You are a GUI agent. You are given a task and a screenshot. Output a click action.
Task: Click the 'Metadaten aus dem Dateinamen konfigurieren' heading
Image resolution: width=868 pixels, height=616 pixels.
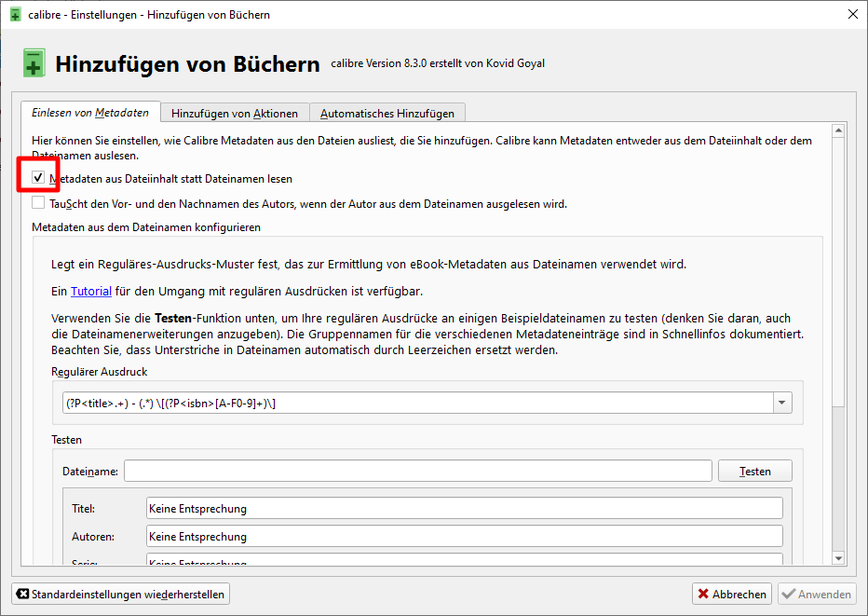pos(146,227)
